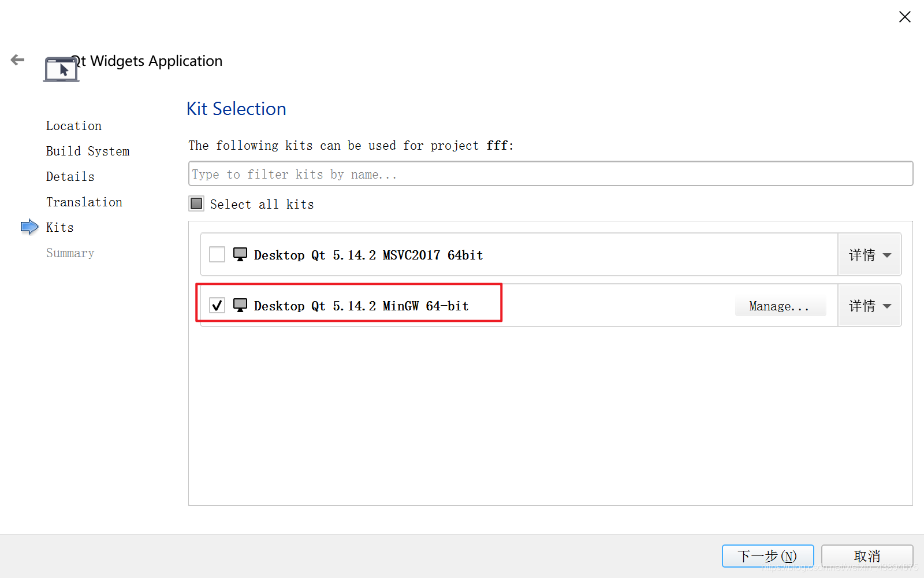Click the Manage... button

point(780,306)
